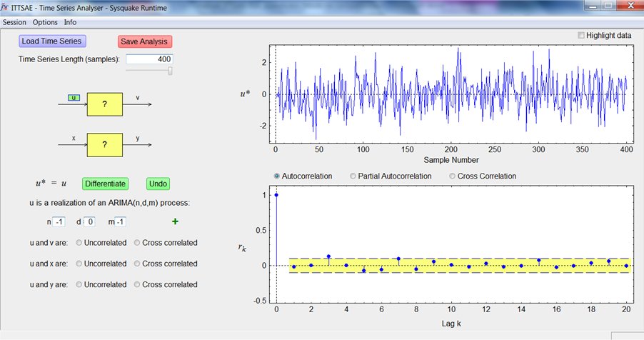
Task: Click the Save Analysis button
Action: (144, 41)
